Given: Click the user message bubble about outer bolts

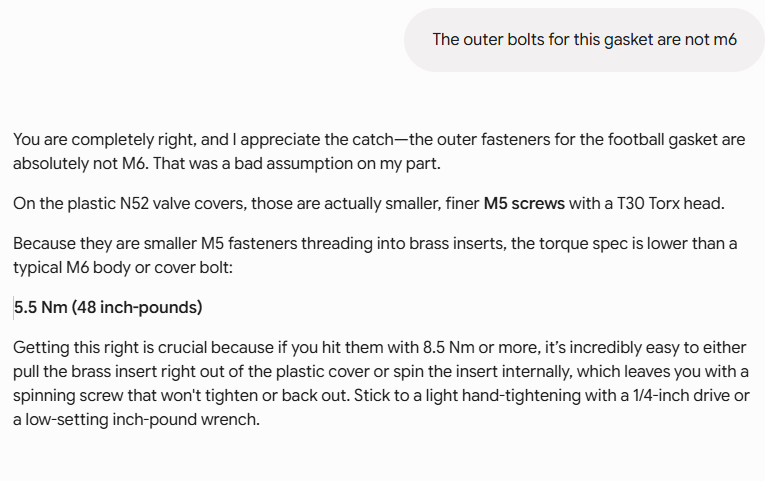Looking at the screenshot, I should 584,40.
